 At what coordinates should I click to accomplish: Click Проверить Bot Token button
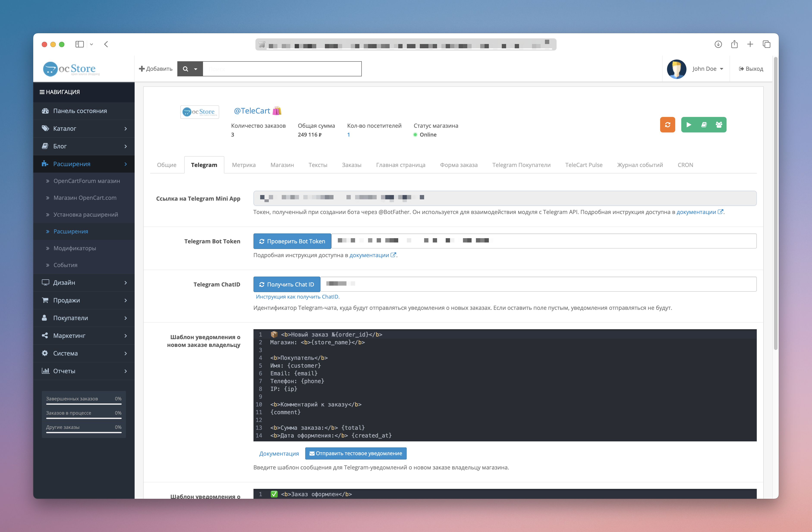(292, 241)
